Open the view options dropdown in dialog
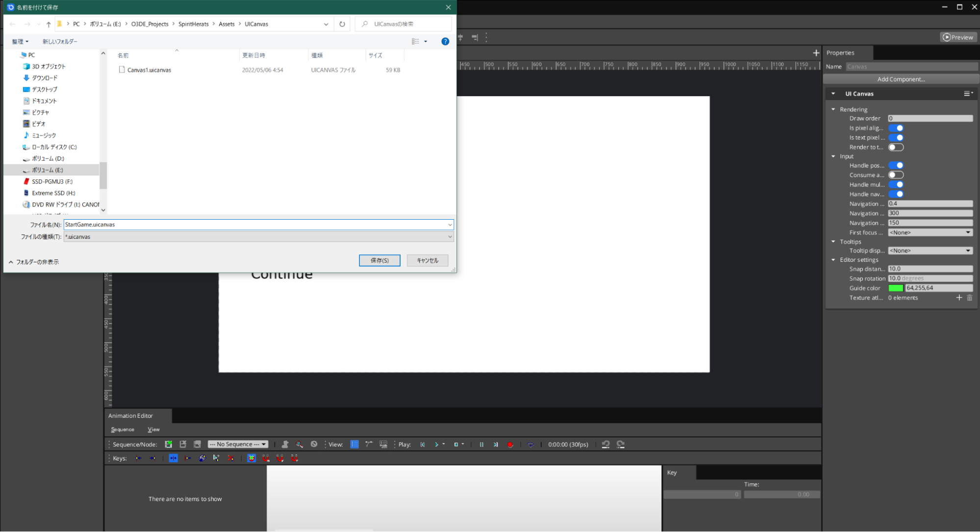980x532 pixels. (426, 41)
